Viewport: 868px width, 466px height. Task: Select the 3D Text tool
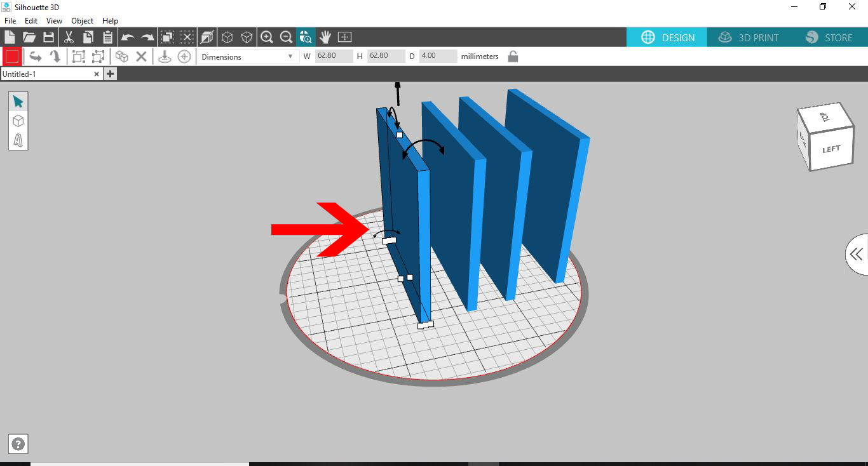[x=18, y=140]
